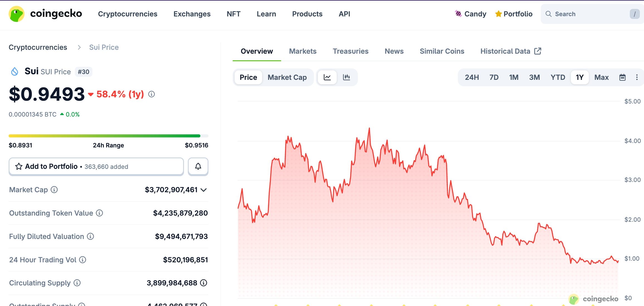644x306 pixels.
Task: Click info icon beside Circulating Supply value
Action: tap(204, 283)
